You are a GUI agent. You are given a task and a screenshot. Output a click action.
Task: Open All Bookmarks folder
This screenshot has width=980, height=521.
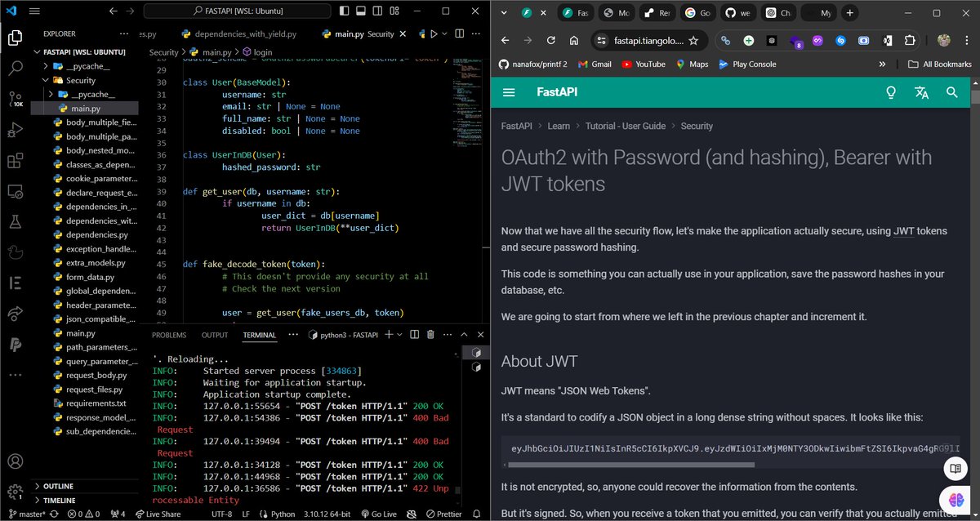[939, 64]
